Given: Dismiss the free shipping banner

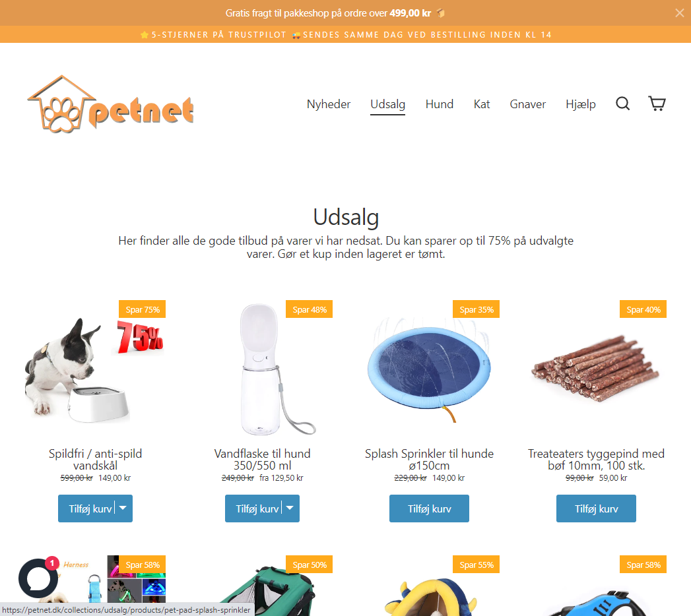Looking at the screenshot, I should [x=680, y=13].
